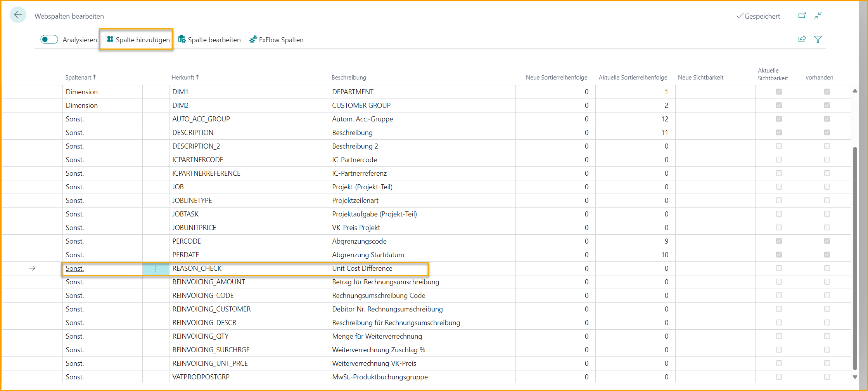Toggle vorhanden checkbox for PERCODE row

827,241
